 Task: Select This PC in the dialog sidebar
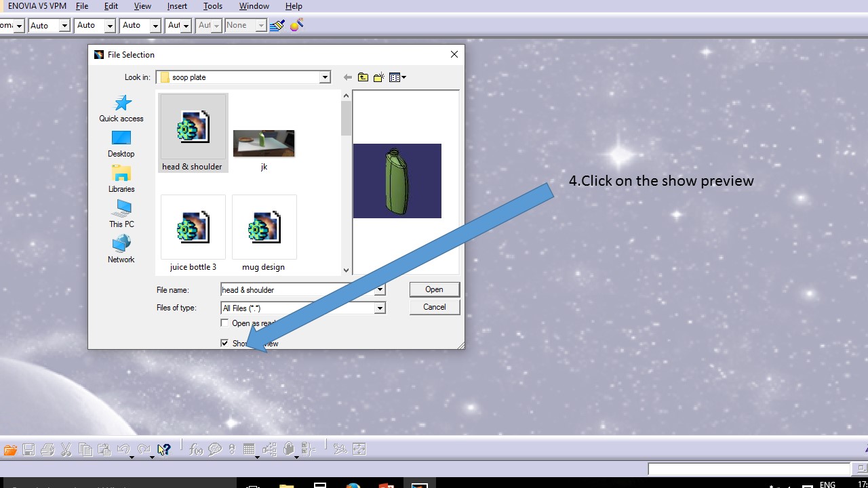(121, 214)
